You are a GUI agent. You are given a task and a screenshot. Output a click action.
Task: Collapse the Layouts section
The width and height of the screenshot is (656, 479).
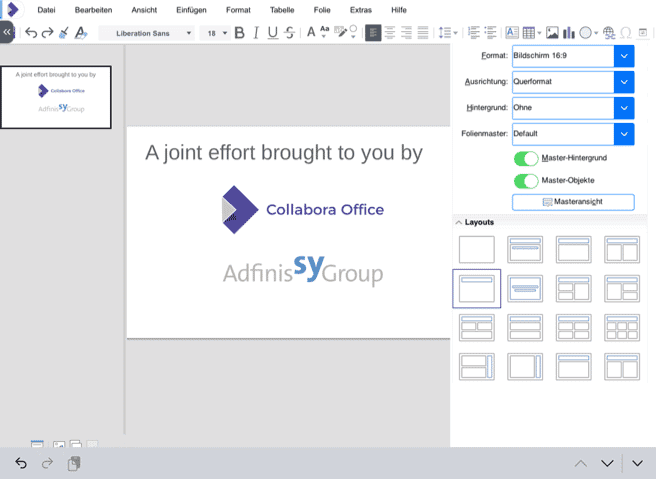point(459,222)
